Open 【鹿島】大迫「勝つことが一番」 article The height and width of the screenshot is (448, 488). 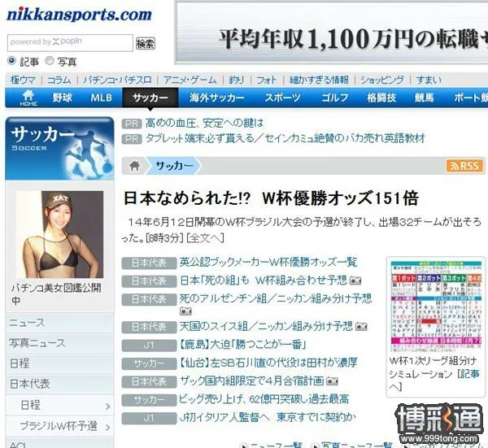click(x=242, y=345)
